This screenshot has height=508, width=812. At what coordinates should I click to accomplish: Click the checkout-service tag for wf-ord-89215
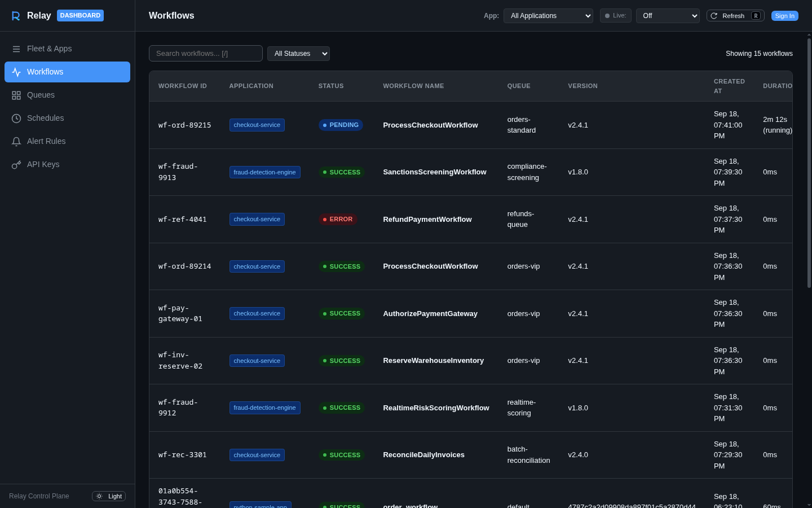[x=257, y=125]
